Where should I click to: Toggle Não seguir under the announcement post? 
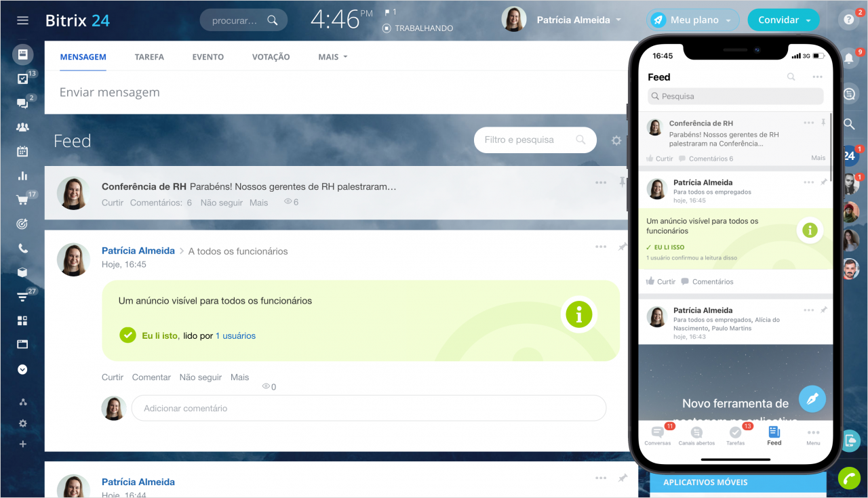pos(201,377)
